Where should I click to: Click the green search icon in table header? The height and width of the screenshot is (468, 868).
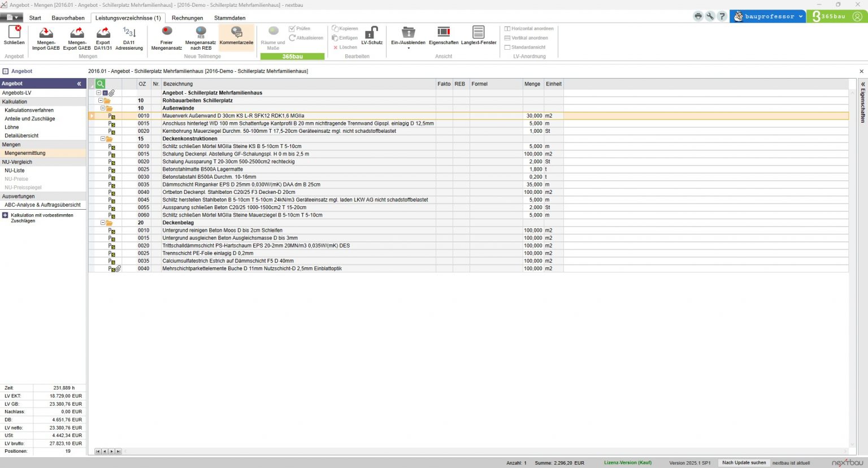(x=101, y=84)
